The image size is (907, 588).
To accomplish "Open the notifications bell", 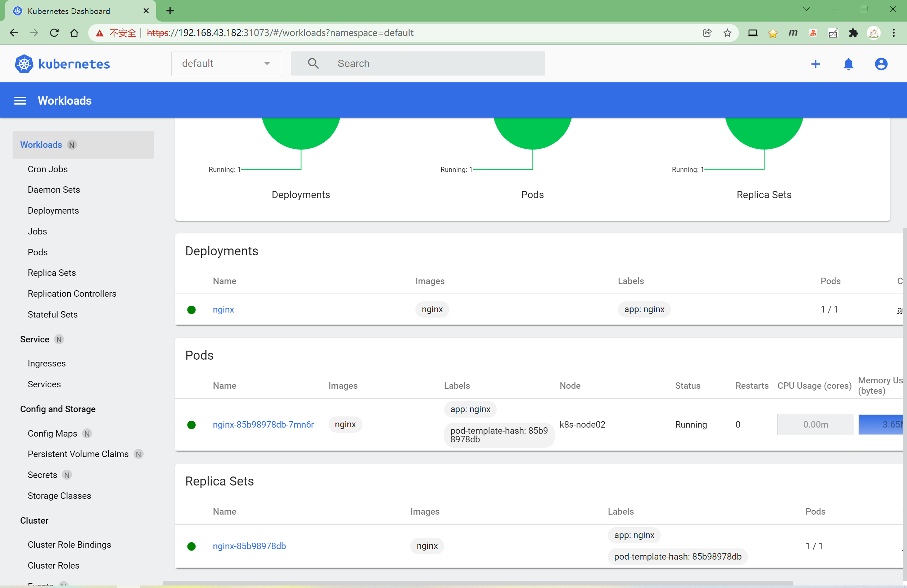I will coord(848,64).
